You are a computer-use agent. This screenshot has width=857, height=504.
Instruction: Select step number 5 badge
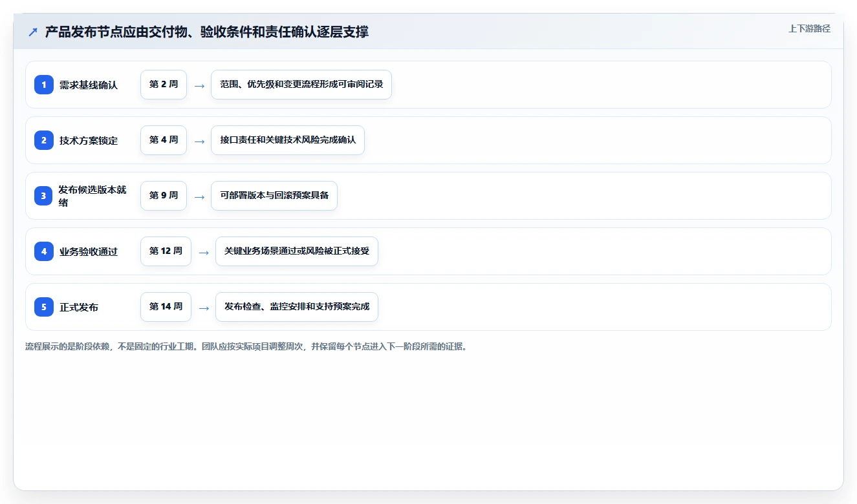pyautogui.click(x=44, y=307)
